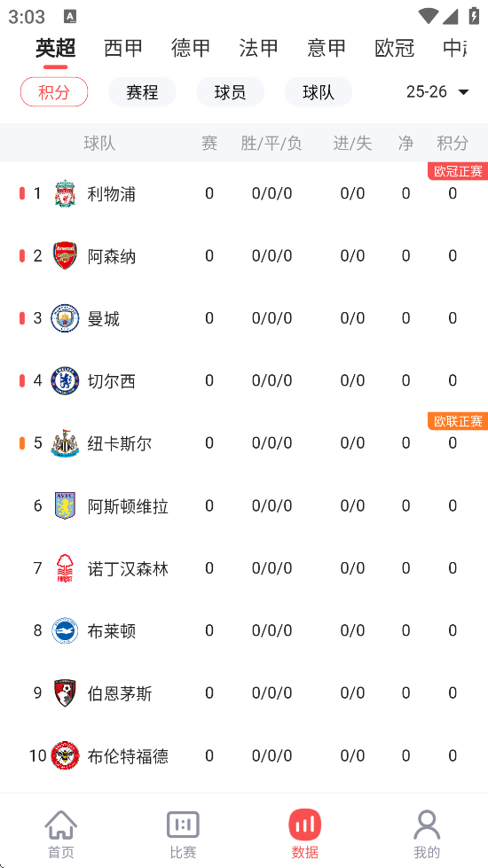Select the 德甲 league tab
Viewport: 488px width, 868px height.
[191, 48]
